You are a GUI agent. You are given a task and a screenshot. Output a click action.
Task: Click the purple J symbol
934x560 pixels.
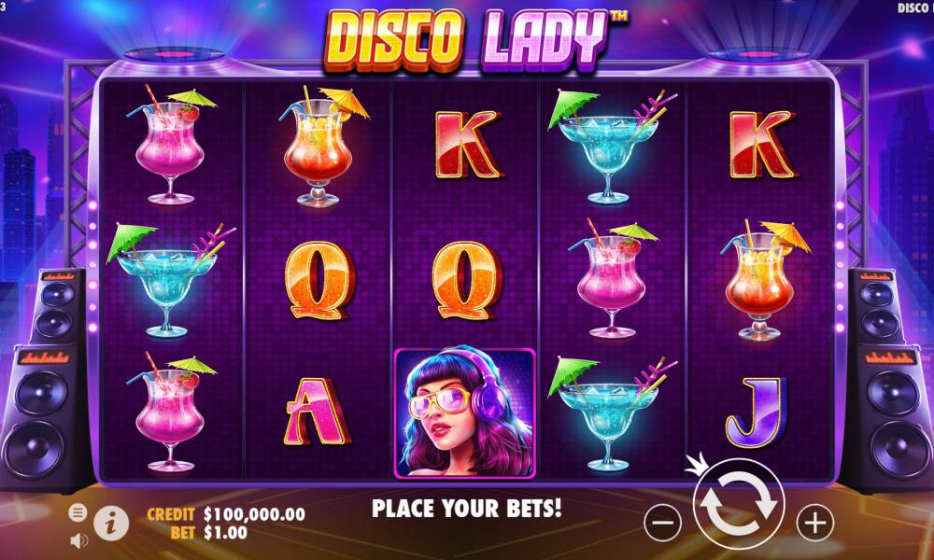tap(757, 412)
